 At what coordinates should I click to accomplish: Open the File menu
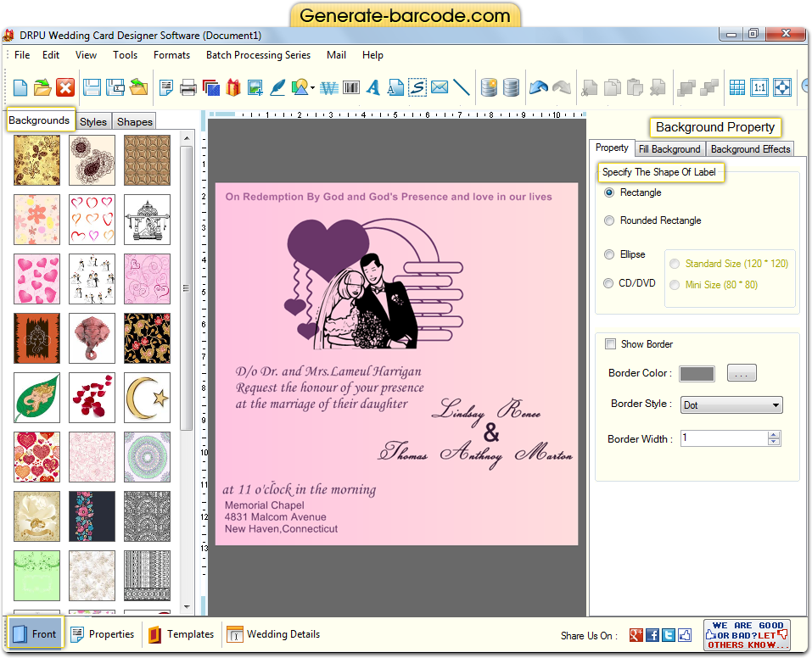(22, 55)
